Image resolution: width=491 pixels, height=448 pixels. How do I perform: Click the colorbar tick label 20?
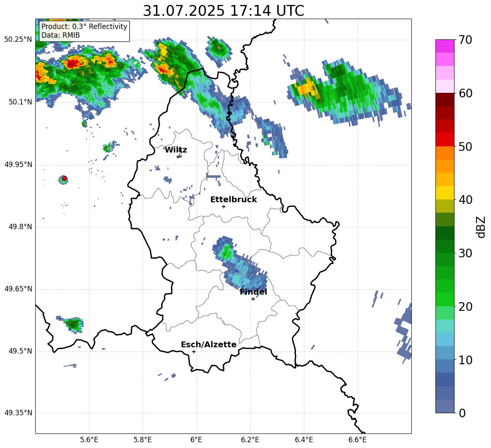465,307
